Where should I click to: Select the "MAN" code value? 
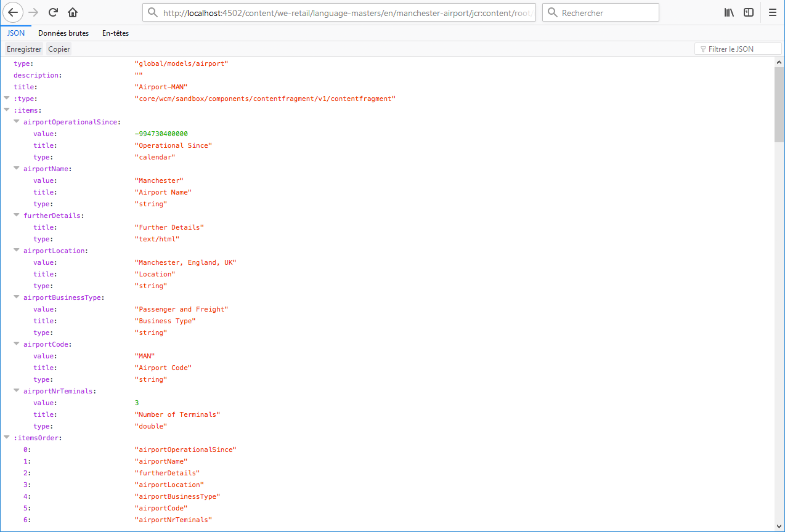tap(144, 356)
